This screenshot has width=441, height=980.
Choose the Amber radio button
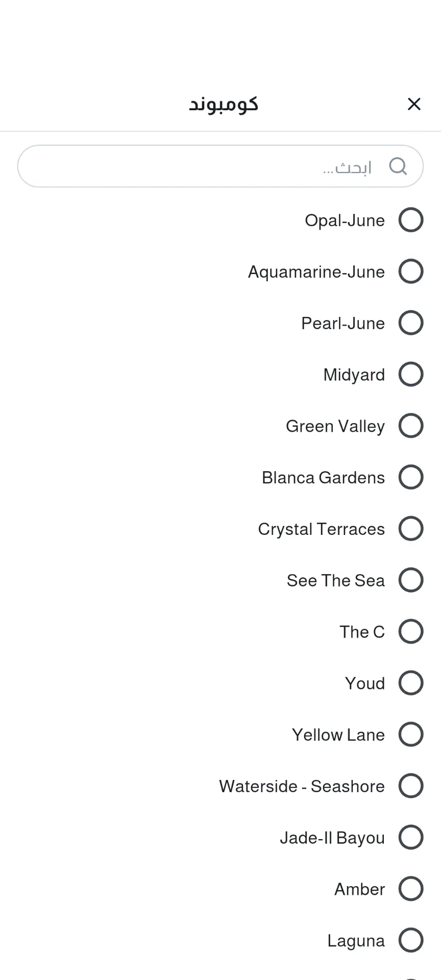pyautogui.click(x=411, y=889)
